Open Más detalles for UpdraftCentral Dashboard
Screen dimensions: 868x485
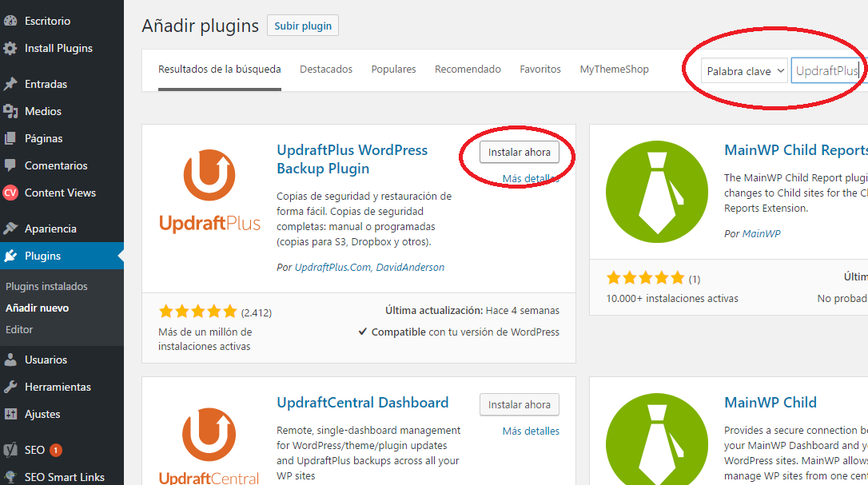click(531, 431)
